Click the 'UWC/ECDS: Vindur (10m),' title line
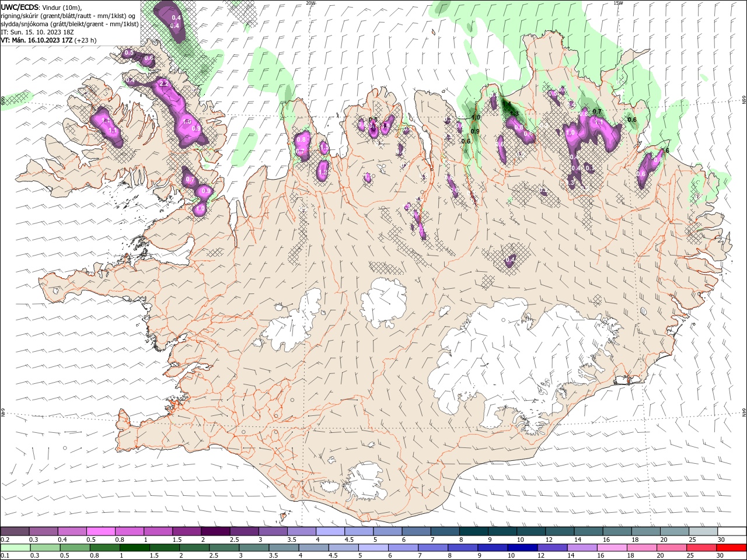Image resolution: width=747 pixels, height=560 pixels. (41, 7)
